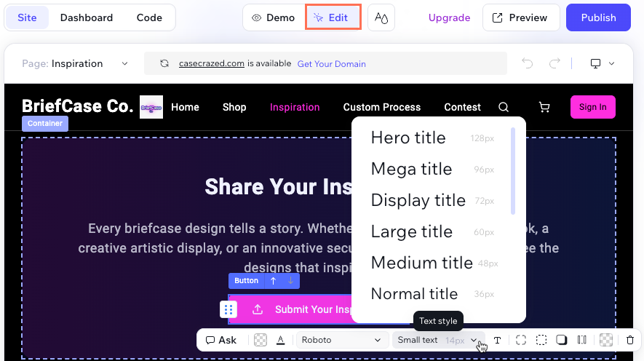This screenshot has width=644, height=361.
Task: Delete element with trash icon
Action: pos(630,340)
